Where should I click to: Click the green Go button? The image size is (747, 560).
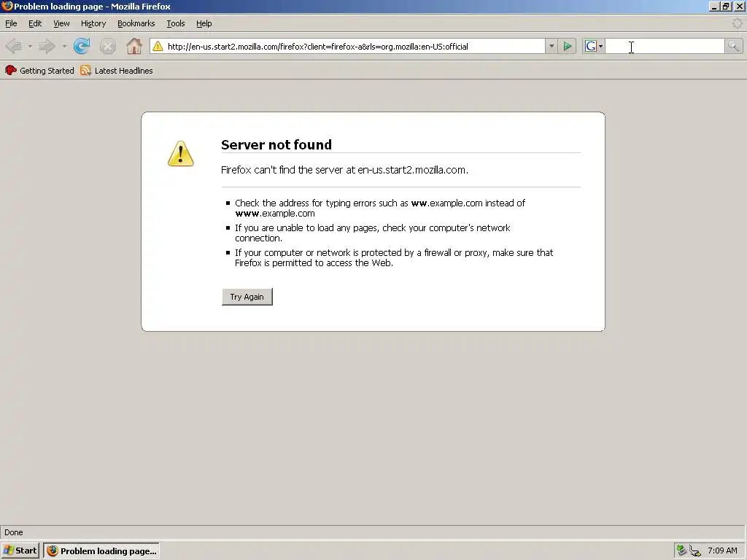[x=568, y=46]
